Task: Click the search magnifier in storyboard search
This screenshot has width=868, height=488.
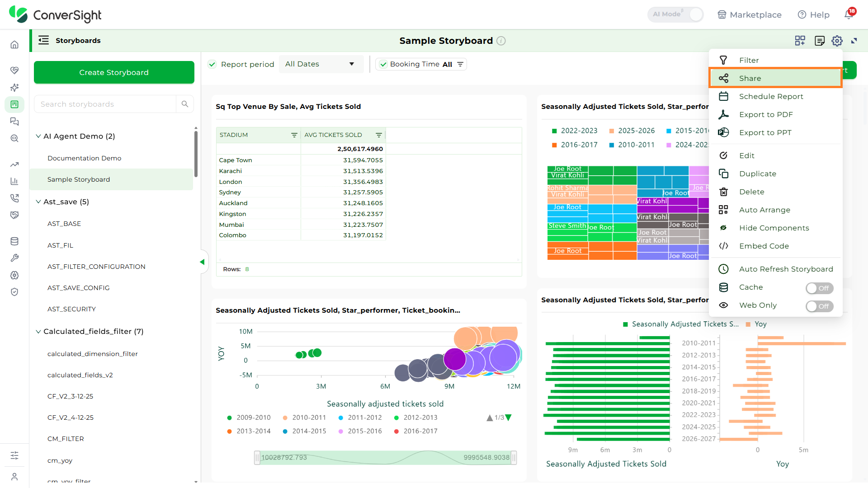Action: tap(184, 104)
